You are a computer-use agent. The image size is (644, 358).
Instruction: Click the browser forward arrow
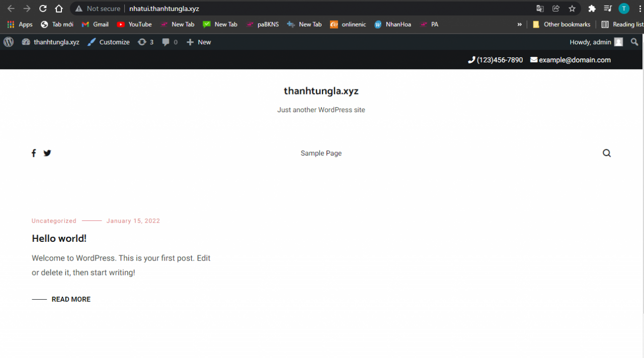(x=27, y=9)
